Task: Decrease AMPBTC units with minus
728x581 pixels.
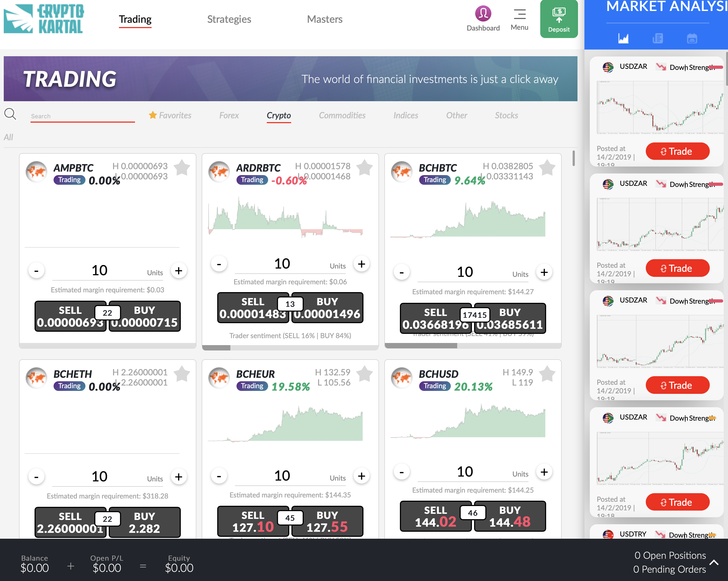Action: pos(36,271)
